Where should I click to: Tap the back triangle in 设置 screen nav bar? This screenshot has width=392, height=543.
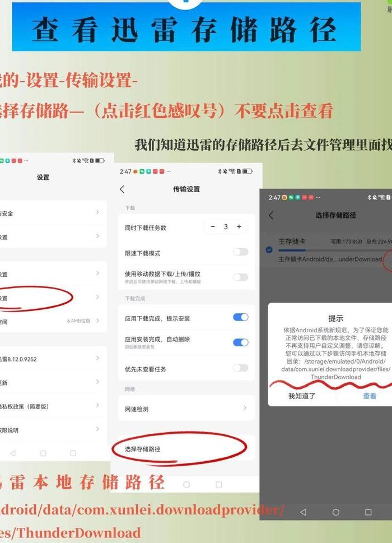tap(13, 453)
